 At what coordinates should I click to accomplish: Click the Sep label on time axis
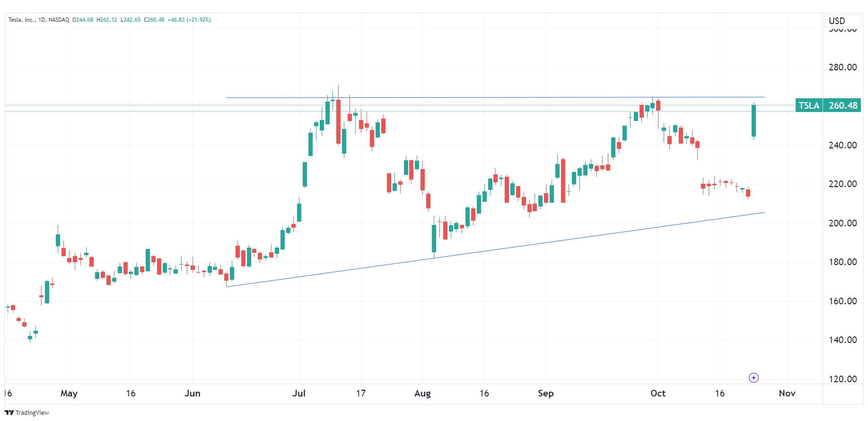tap(545, 393)
